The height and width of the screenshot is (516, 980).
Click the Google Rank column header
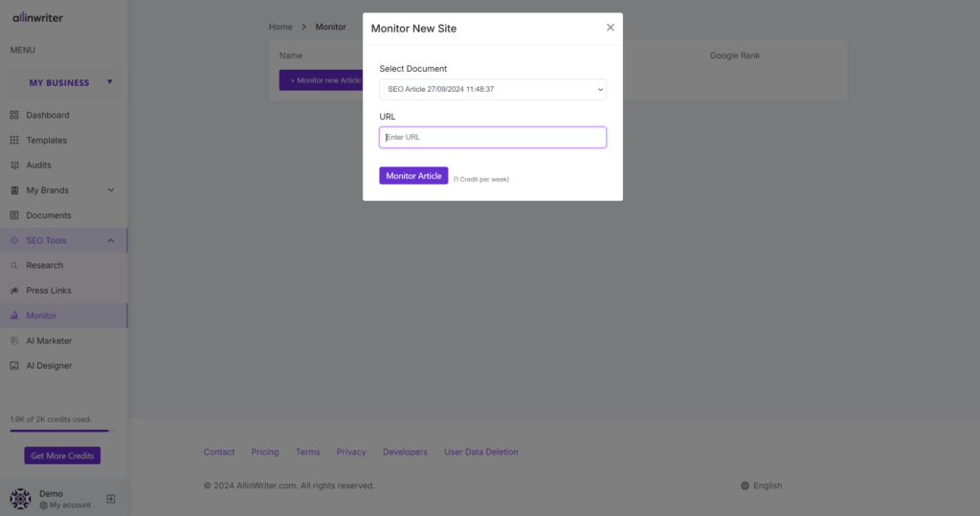click(734, 56)
